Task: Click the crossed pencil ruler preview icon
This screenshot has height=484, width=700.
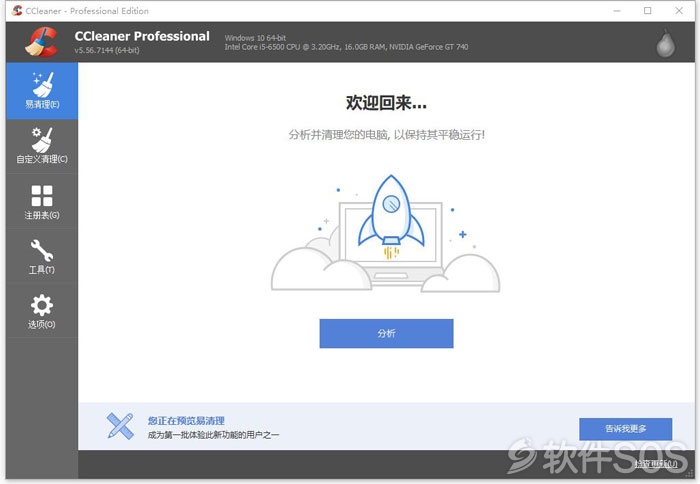Action: 120,426
